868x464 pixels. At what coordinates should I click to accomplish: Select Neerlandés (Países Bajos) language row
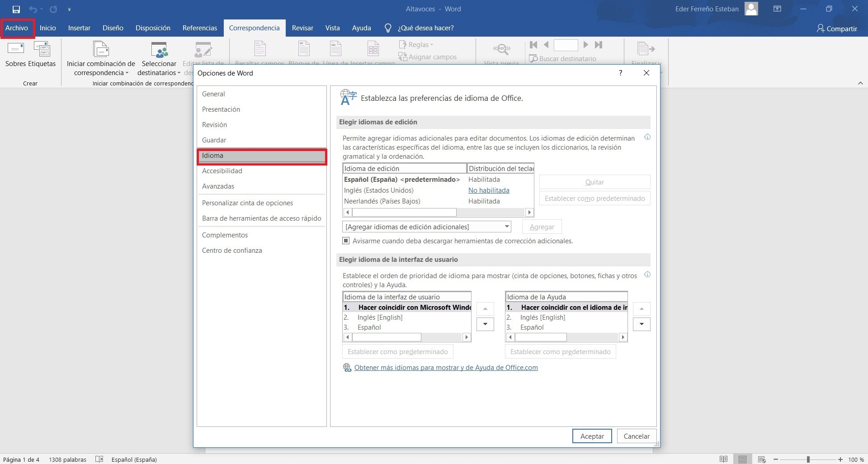click(x=382, y=201)
